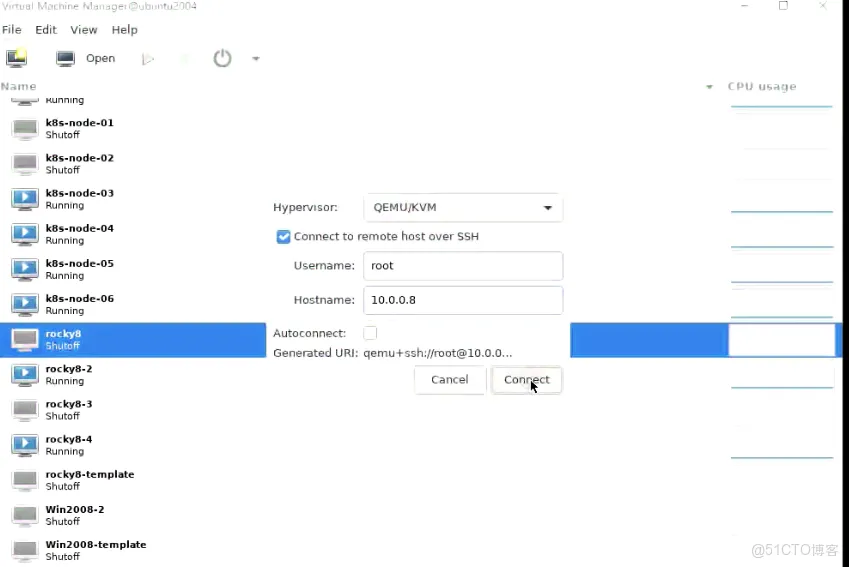Click the k8s-node-03 running VM icon
This screenshot has height=567, width=849.
(x=25, y=199)
